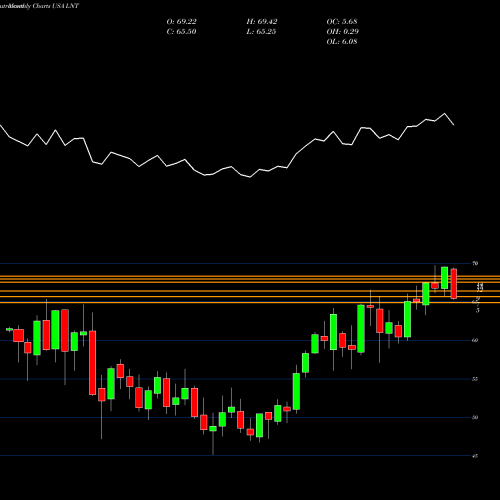Click the OL: 6.08 value
500x500 pixels.
point(342,42)
